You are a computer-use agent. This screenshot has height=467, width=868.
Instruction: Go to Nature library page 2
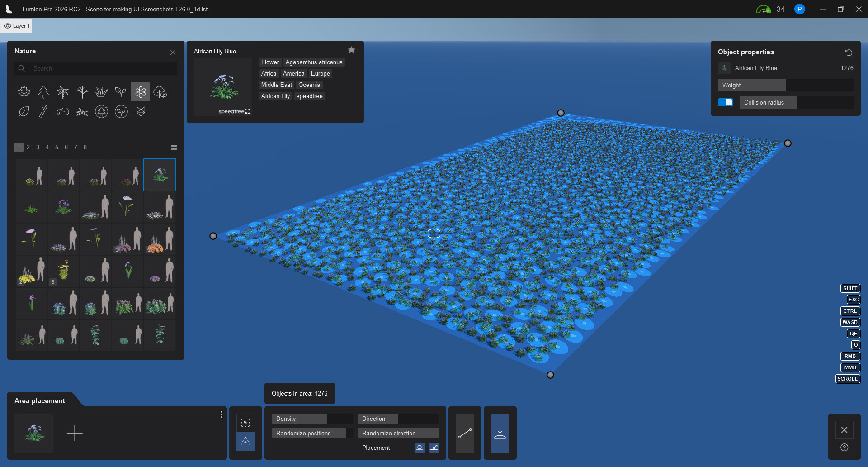(x=28, y=147)
